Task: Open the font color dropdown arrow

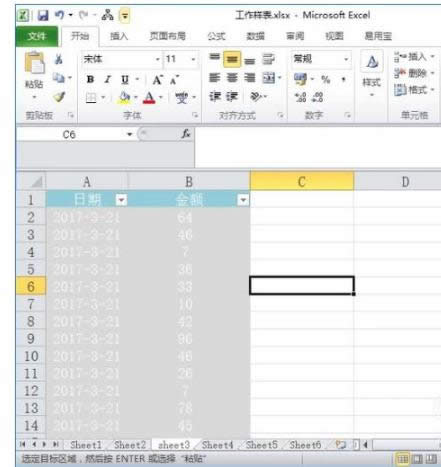Action: (x=161, y=97)
